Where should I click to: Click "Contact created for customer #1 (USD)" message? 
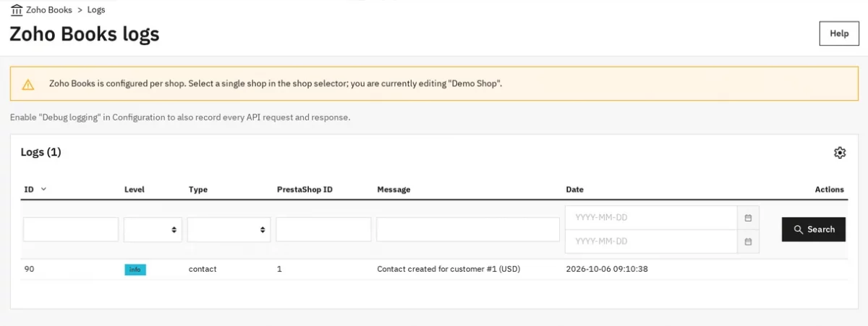coord(448,269)
